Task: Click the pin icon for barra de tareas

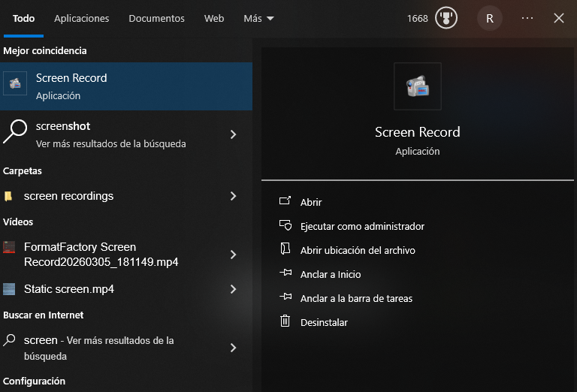Action: (285, 297)
